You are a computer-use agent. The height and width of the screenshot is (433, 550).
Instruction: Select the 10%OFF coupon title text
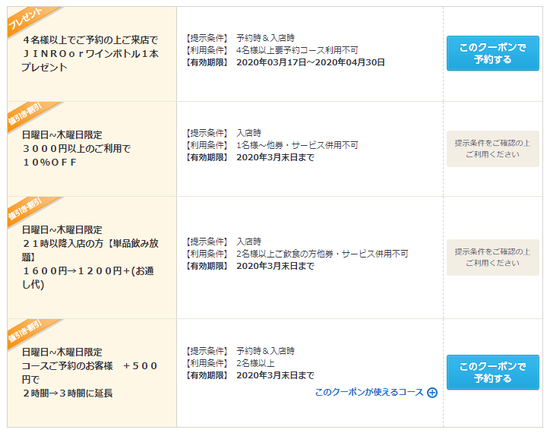(x=76, y=148)
